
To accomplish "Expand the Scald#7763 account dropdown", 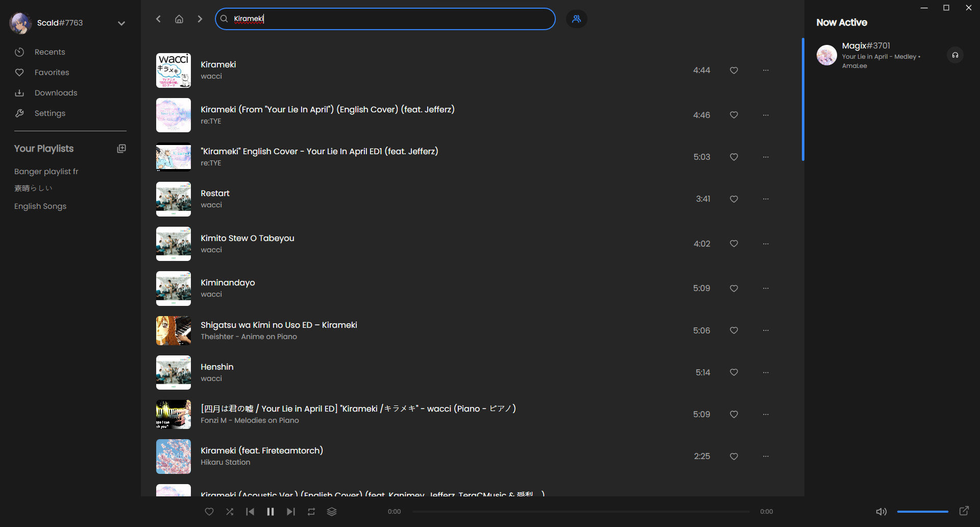I will coord(121,23).
